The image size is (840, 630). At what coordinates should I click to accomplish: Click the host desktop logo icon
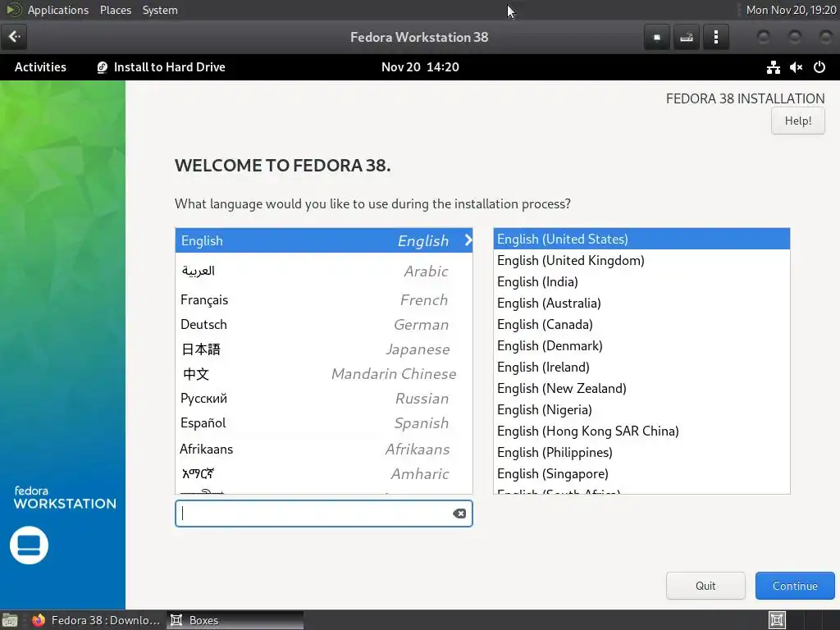pyautogui.click(x=14, y=10)
